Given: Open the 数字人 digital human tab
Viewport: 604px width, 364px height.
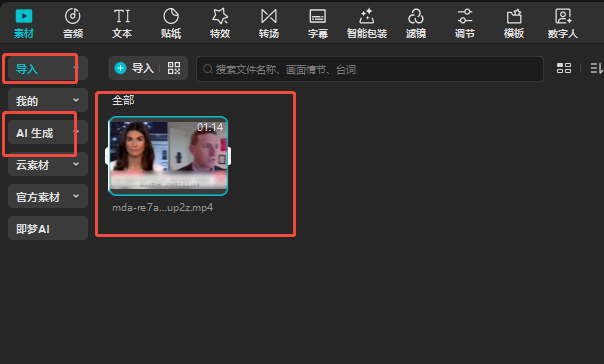Looking at the screenshot, I should 563,23.
